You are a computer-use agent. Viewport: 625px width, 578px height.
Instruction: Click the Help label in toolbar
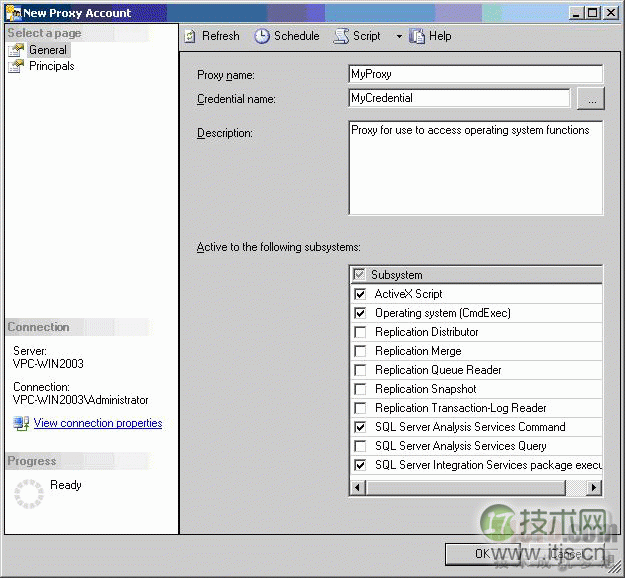pos(440,36)
